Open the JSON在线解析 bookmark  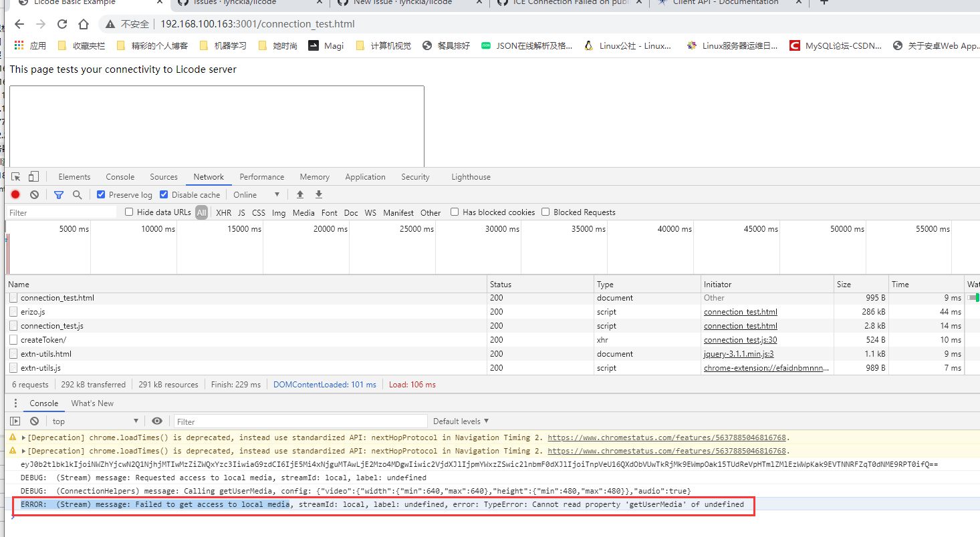tap(527, 45)
